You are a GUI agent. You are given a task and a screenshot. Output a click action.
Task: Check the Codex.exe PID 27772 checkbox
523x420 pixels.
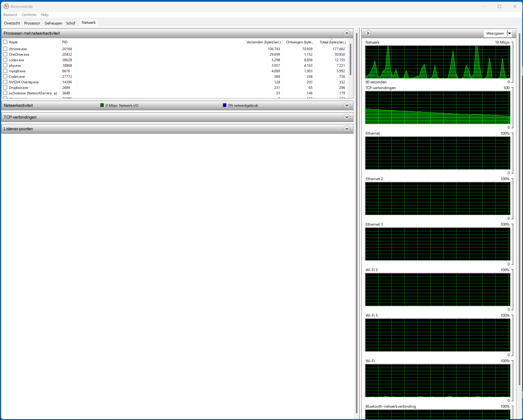5,77
